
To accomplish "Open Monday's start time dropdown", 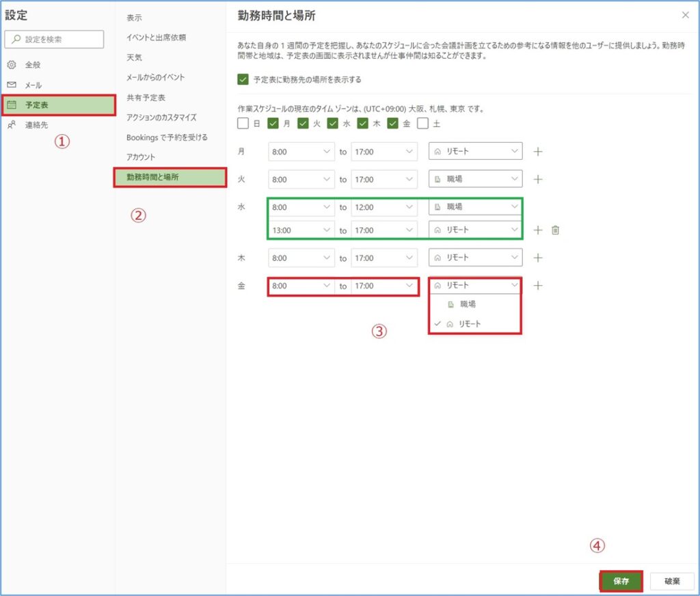I will coord(301,152).
